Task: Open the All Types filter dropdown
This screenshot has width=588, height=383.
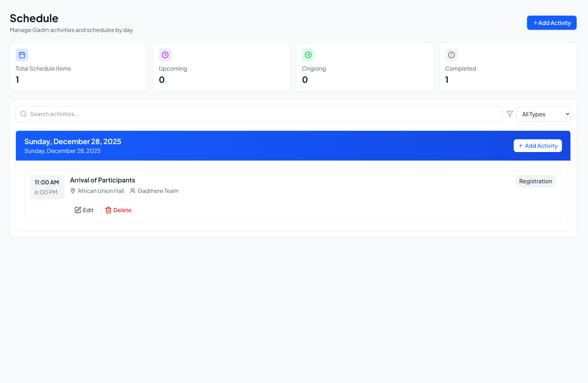Action: click(543, 114)
